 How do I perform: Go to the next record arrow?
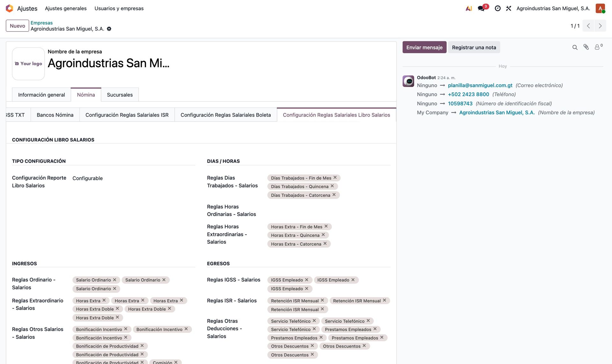click(x=600, y=26)
